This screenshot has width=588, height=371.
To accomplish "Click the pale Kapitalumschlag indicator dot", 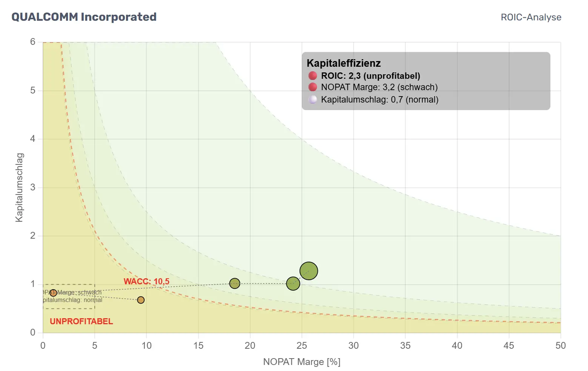I will 312,100.
